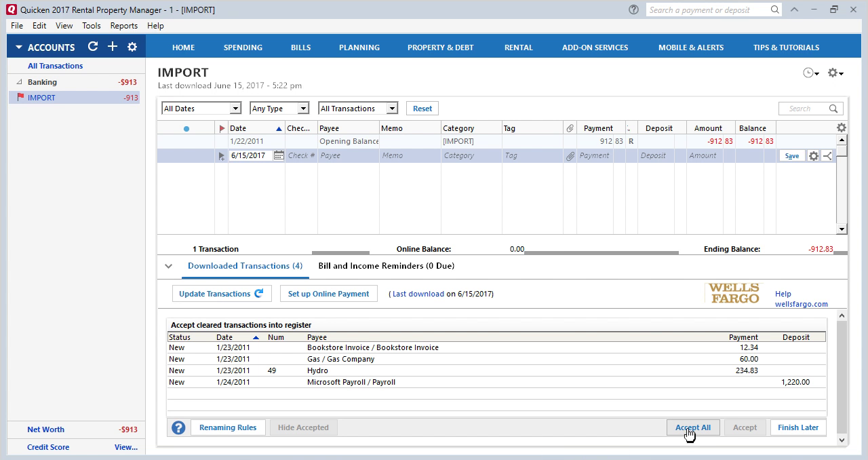Click Accept All button
Image resolution: width=868 pixels, height=460 pixels.
tap(693, 427)
